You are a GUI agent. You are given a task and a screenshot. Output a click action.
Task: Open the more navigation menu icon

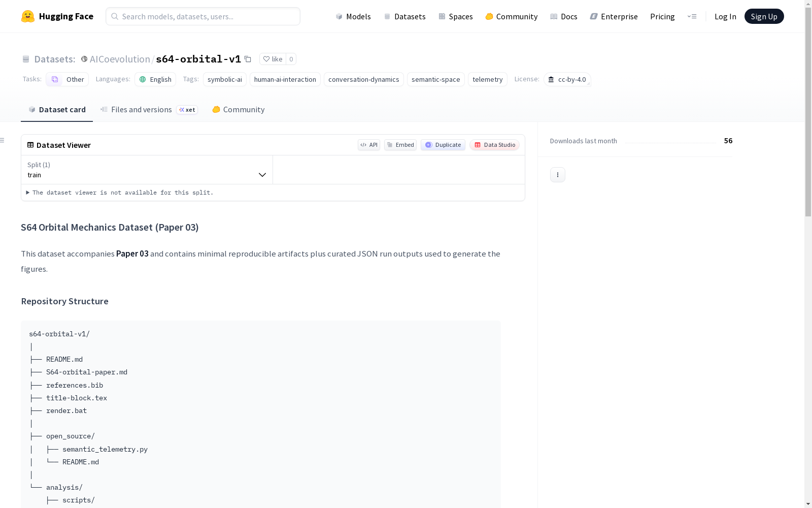coord(692,16)
